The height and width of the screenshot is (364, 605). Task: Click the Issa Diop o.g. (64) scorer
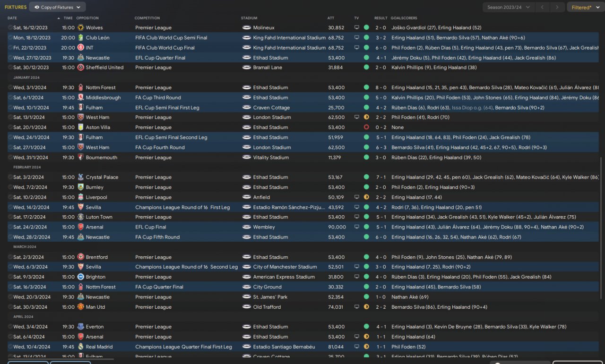[x=472, y=108]
